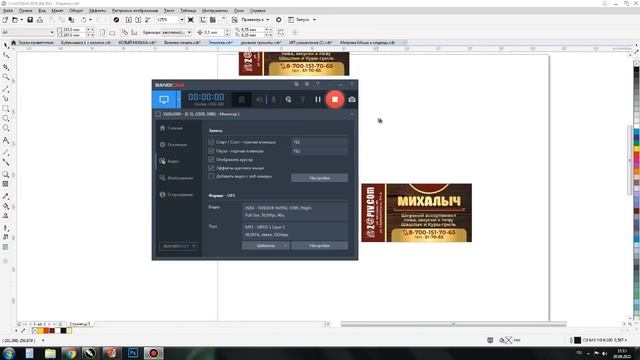640x360 pixels.
Task: Open О программе section in Bandicam sidebar
Action: point(176,195)
